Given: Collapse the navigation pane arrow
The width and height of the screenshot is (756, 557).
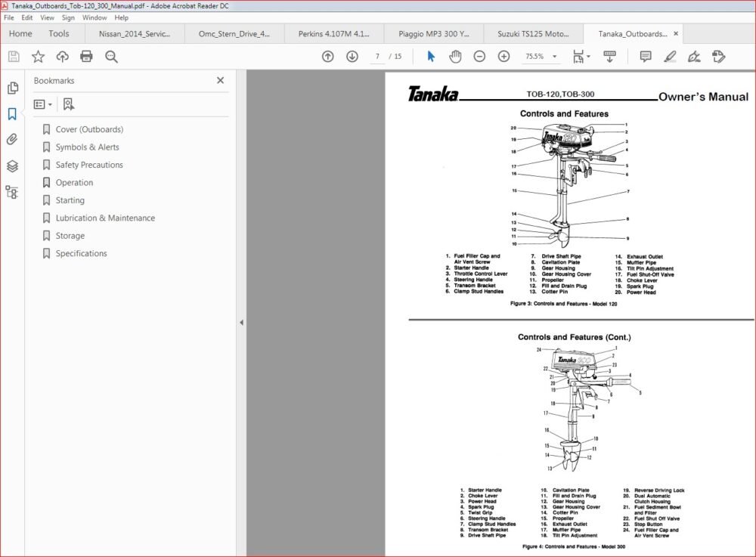Looking at the screenshot, I should click(242, 323).
